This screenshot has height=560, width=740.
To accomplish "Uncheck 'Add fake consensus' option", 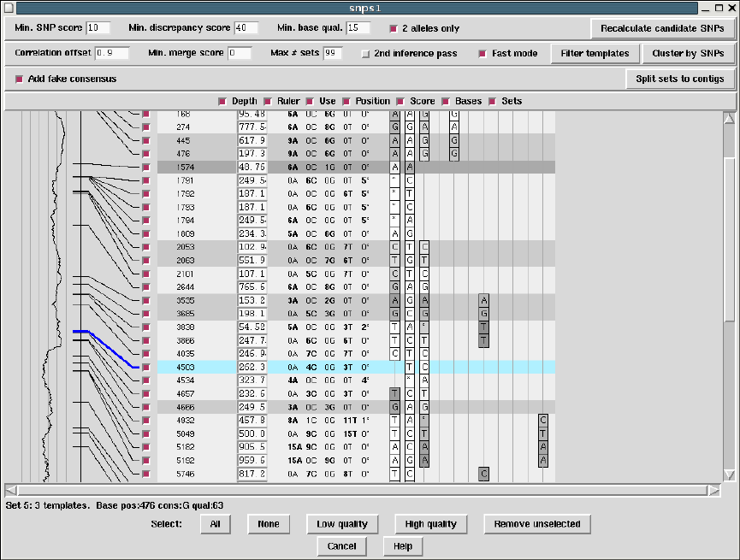I will 20,80.
